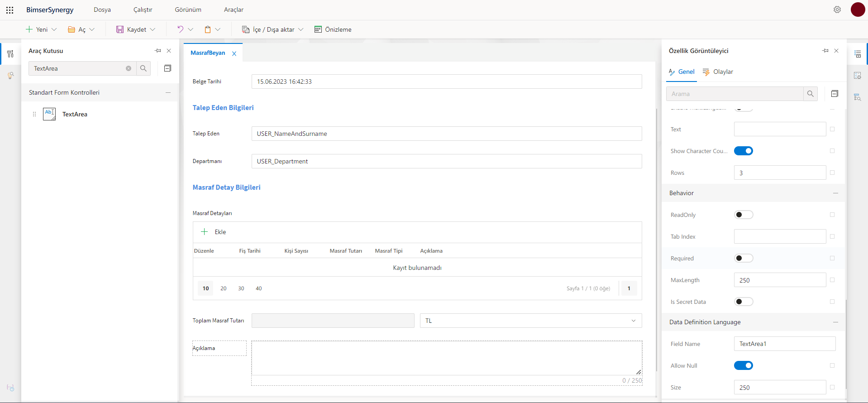
Task: Set page size to 20
Action: 224,288
